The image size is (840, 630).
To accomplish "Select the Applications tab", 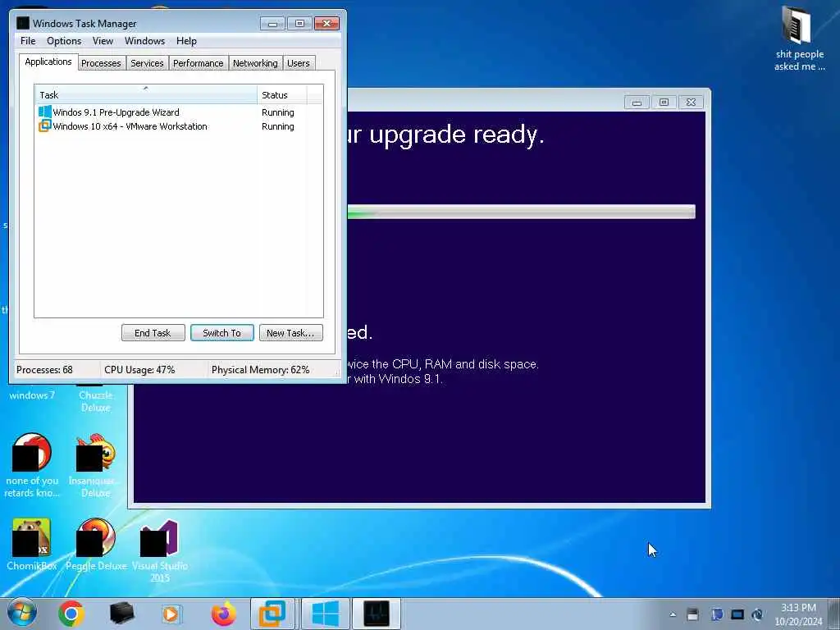I will [x=48, y=62].
